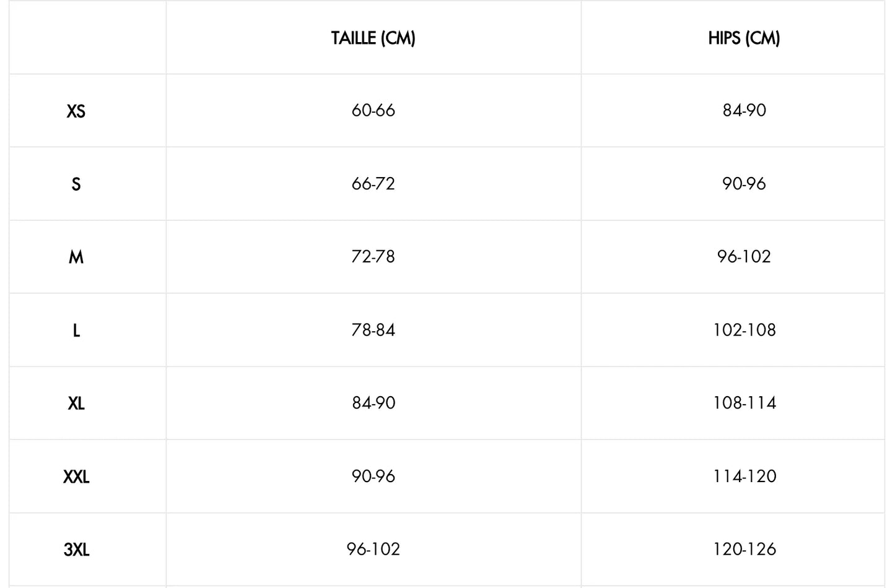Select the XS size row label
This screenshot has width=895, height=588.
76,111
